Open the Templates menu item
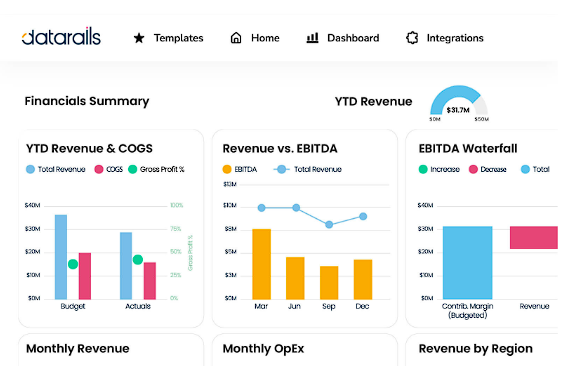579x366 pixels. pos(178,38)
